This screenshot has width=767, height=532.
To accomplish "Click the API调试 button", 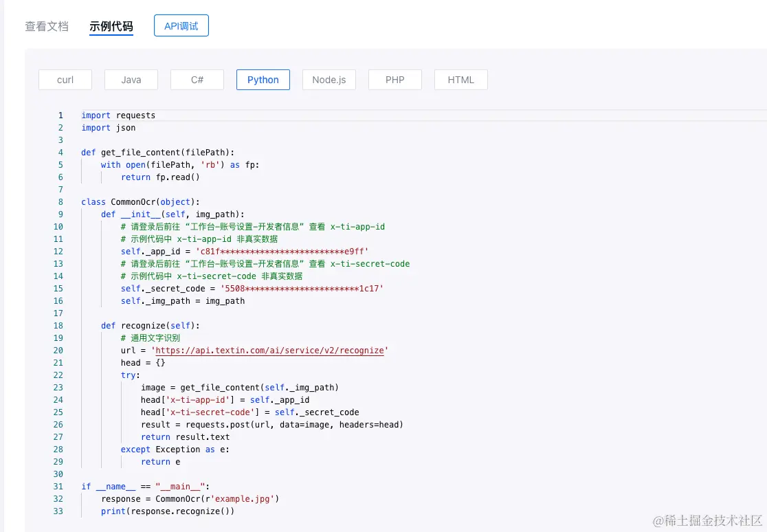I will [181, 25].
